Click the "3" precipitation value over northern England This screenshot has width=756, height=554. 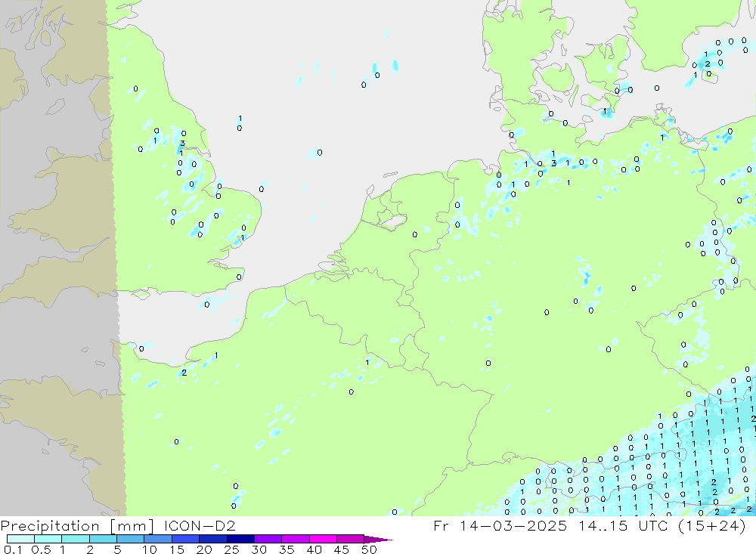(x=182, y=144)
